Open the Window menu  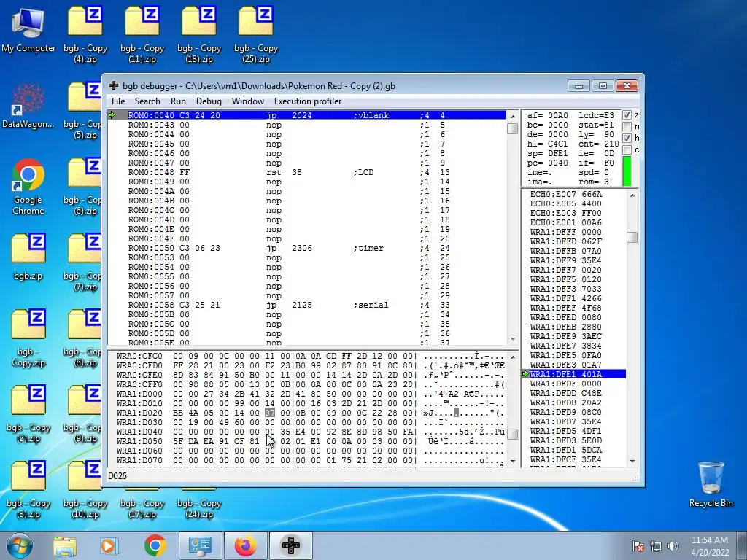(x=248, y=101)
